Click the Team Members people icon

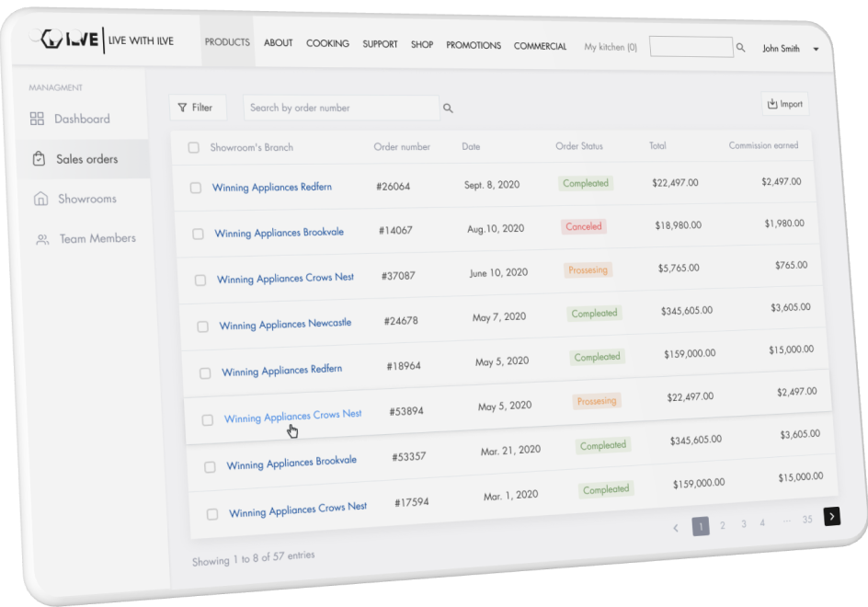point(42,240)
